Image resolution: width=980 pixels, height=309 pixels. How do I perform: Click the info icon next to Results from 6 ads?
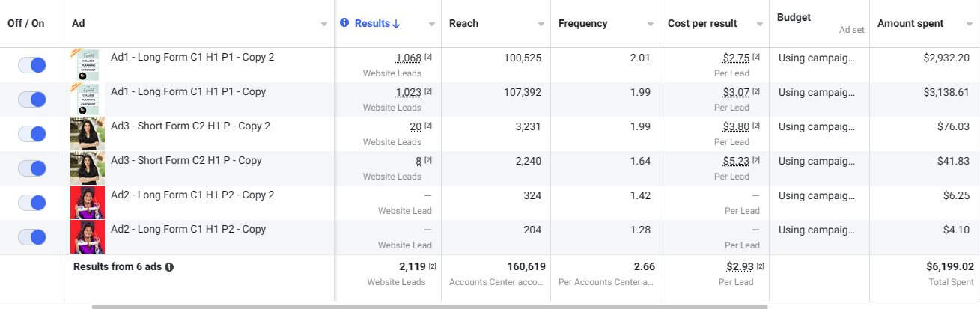[169, 266]
